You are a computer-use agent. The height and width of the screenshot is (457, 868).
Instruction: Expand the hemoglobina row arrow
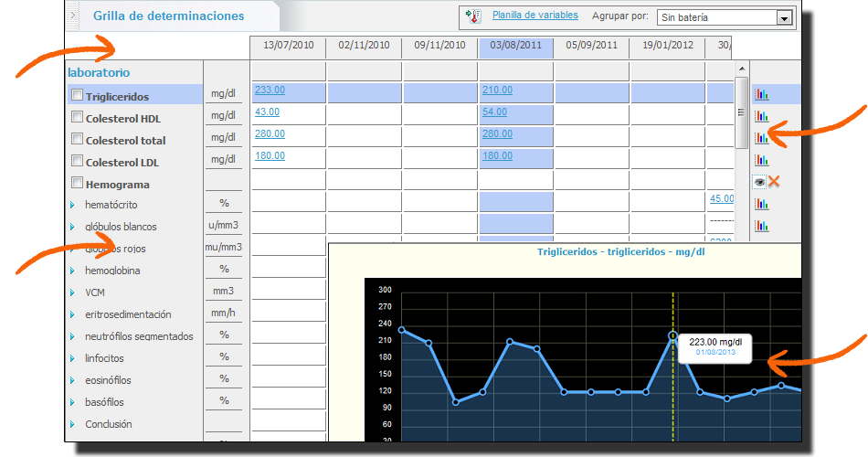point(73,271)
